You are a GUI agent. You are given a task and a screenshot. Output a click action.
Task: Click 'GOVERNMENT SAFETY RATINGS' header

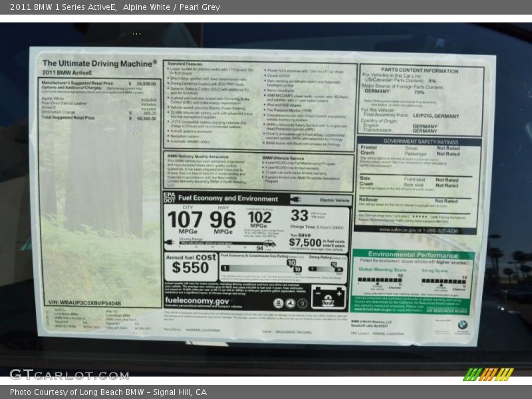pos(421,142)
